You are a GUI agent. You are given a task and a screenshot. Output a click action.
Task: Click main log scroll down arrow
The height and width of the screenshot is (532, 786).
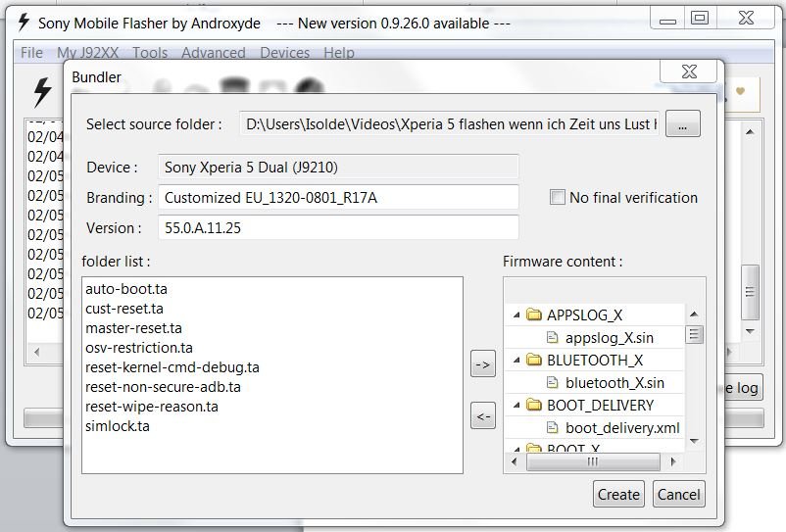(x=750, y=331)
